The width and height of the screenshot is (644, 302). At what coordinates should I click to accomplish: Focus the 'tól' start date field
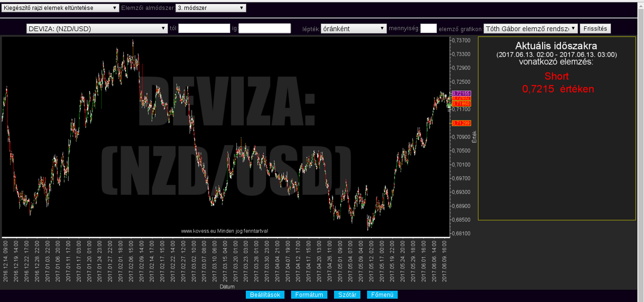[x=204, y=29]
